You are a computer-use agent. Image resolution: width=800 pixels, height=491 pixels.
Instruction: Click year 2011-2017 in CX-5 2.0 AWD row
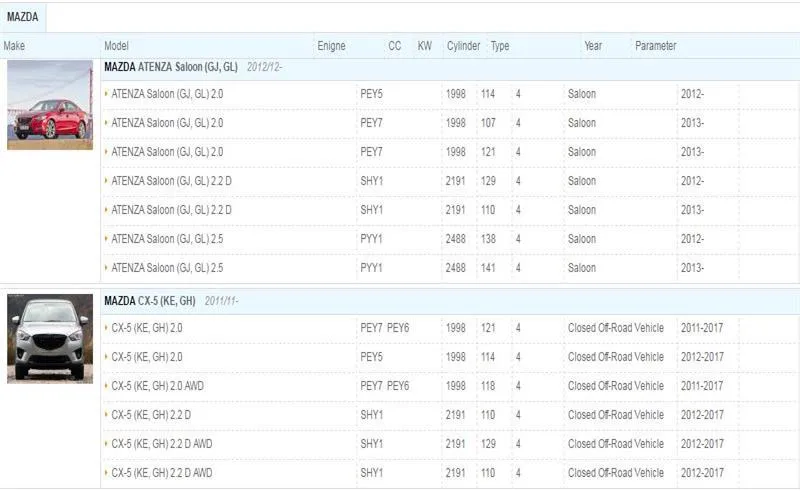point(702,386)
